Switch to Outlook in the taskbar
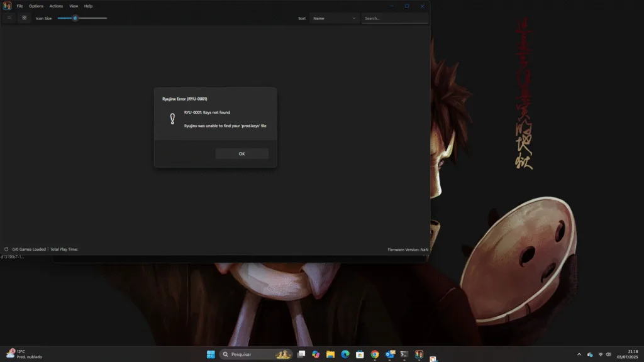This screenshot has height=362, width=644. click(x=390, y=354)
